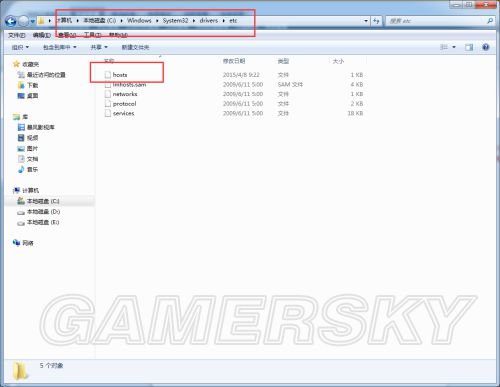Image resolution: width=500 pixels, height=387 pixels.
Task: Sort by the 大小 Size column header
Action: coord(338,61)
